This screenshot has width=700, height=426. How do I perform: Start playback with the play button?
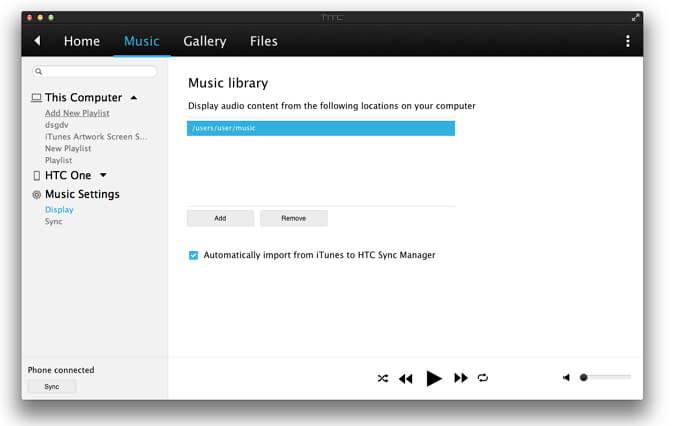433,378
